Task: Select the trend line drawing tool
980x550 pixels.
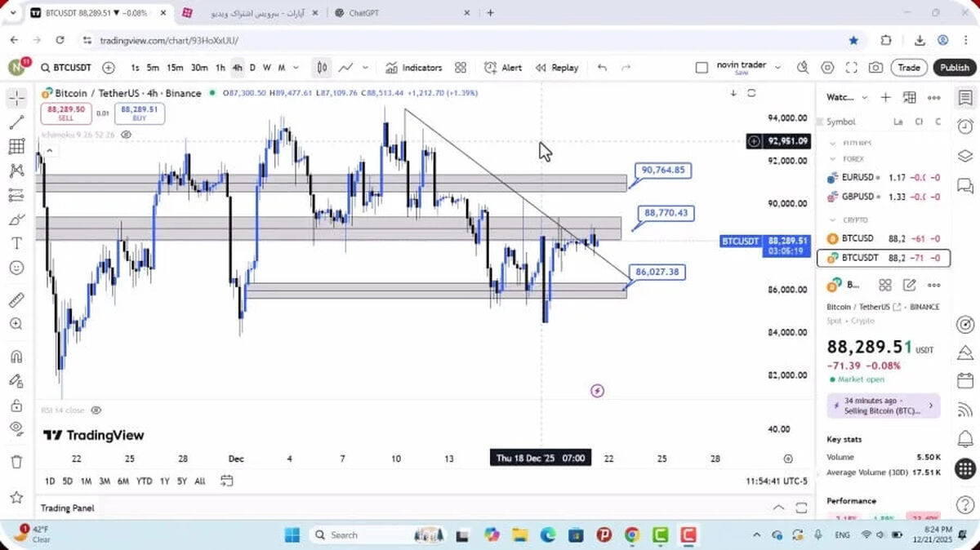Action: click(16, 122)
